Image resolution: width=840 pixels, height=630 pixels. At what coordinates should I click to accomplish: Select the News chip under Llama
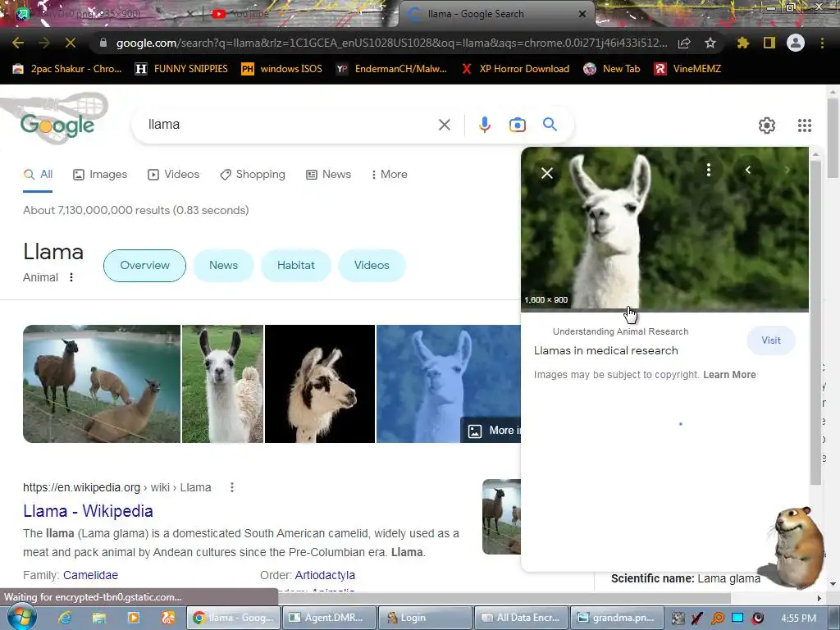tap(223, 265)
